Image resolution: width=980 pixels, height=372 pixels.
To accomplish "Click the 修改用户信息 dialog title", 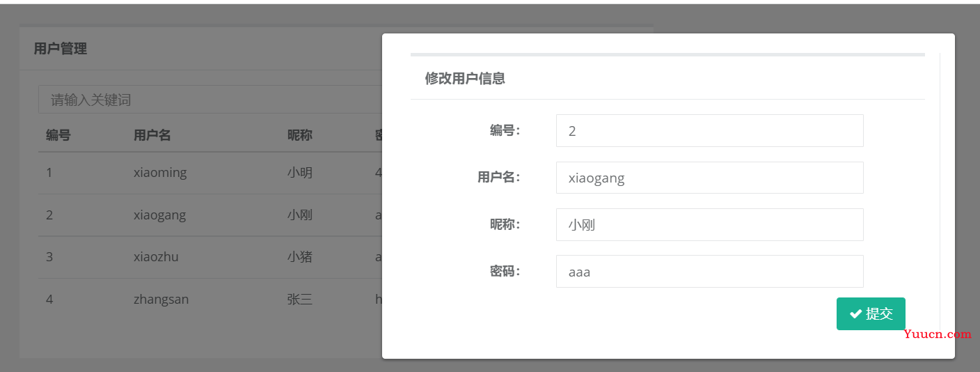I will [x=465, y=78].
